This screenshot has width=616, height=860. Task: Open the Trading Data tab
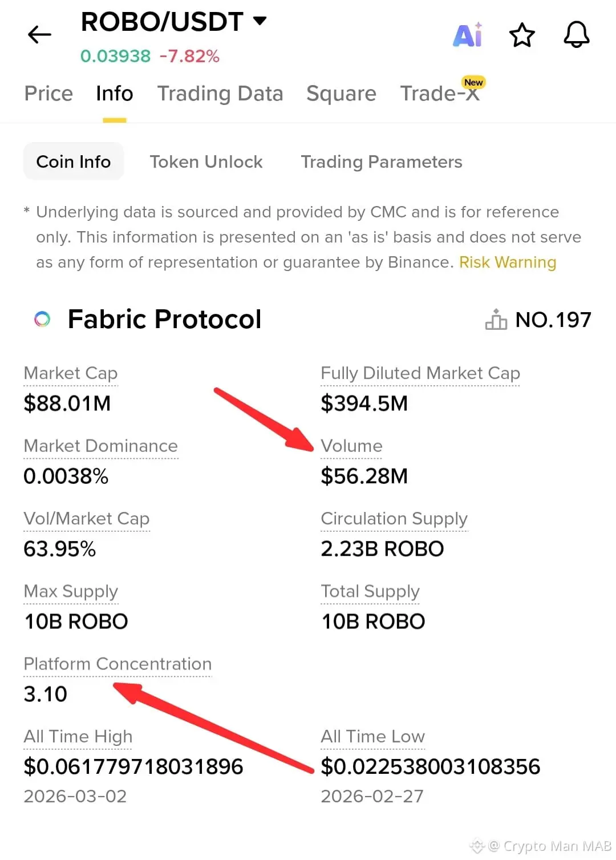click(220, 94)
